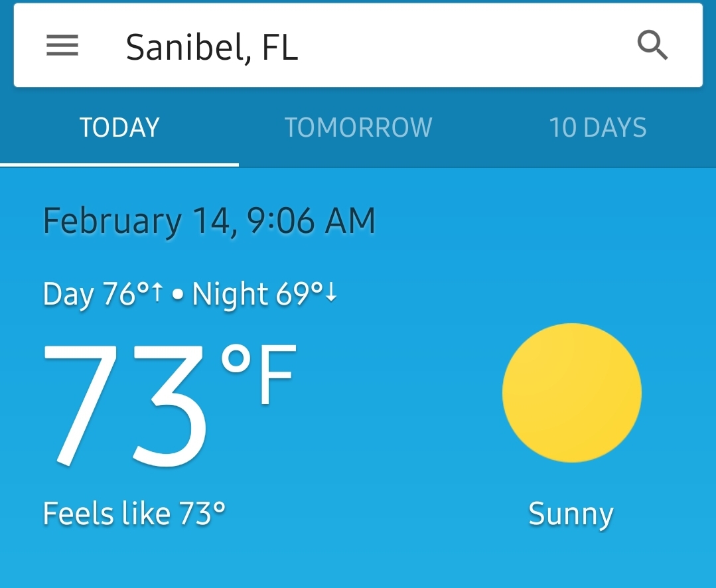Tap the word Feels in Feels like

(74, 514)
